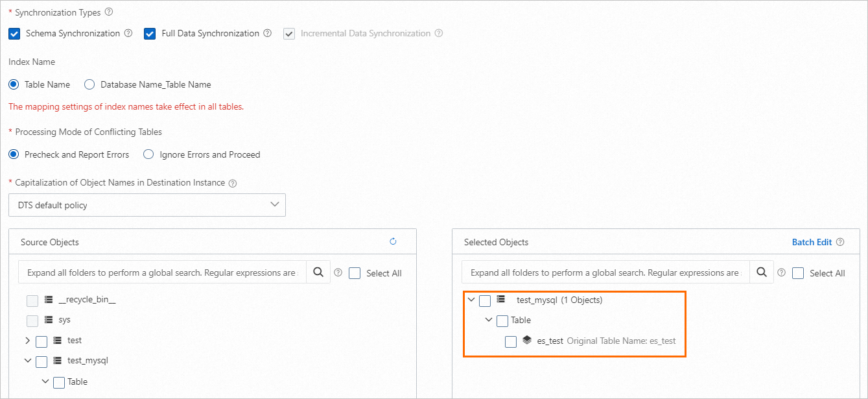Click search magnifier in Selected Objects

pos(762,272)
